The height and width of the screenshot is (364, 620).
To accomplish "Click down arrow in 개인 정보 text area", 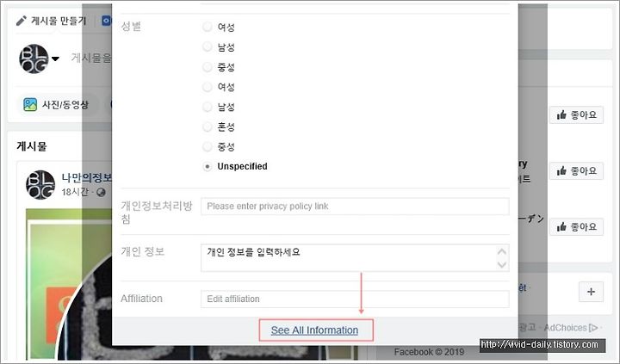I will 502,264.
